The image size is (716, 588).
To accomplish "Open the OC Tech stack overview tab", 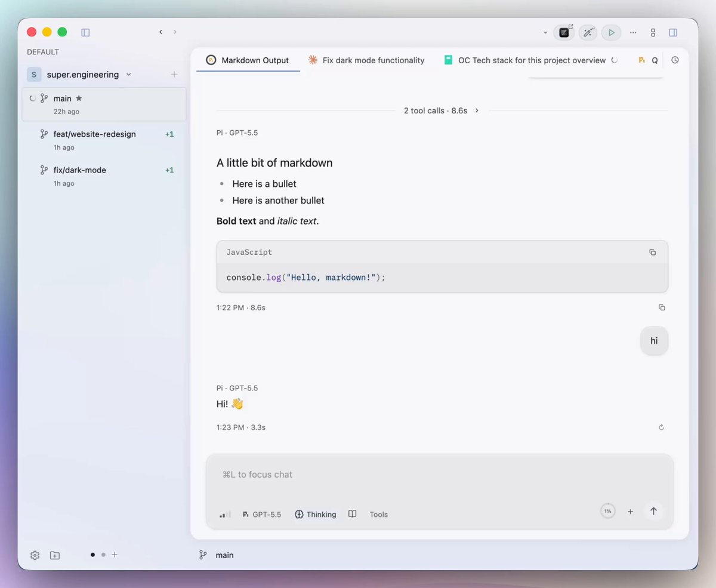I will pyautogui.click(x=530, y=60).
